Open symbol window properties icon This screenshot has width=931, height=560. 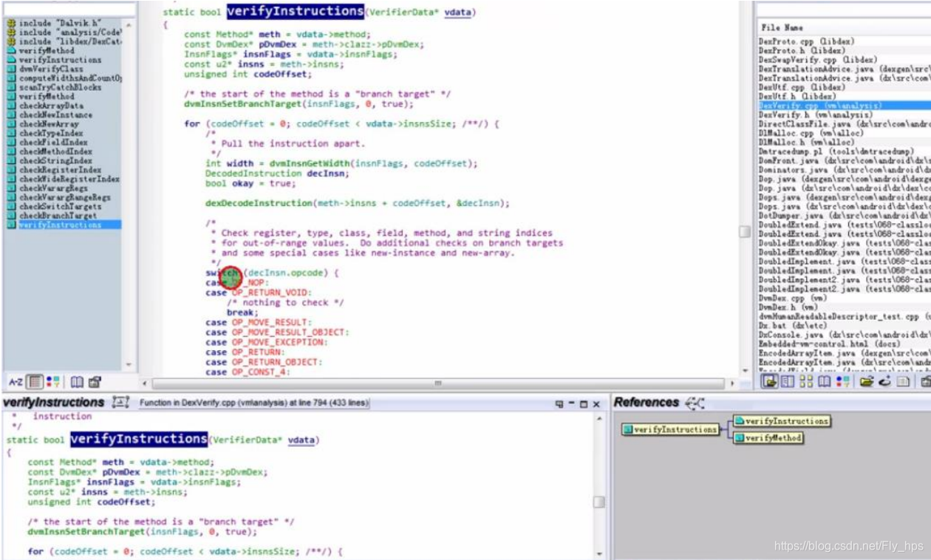[x=95, y=382]
